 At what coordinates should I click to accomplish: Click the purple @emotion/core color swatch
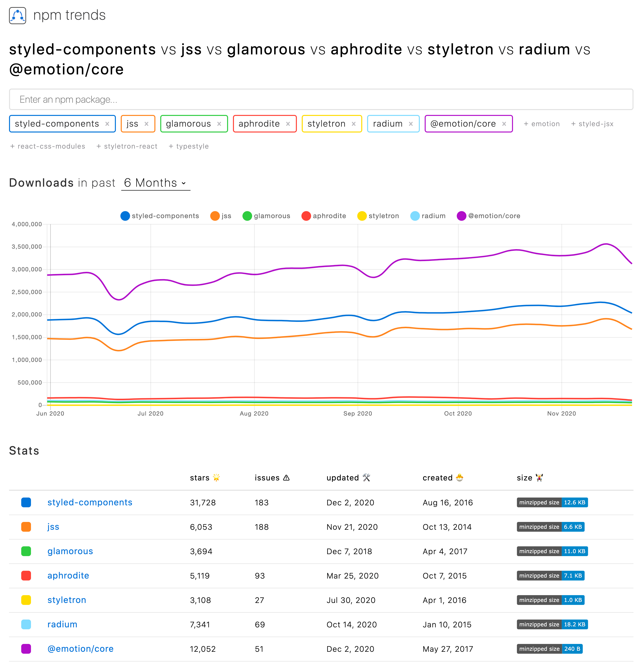(26, 649)
